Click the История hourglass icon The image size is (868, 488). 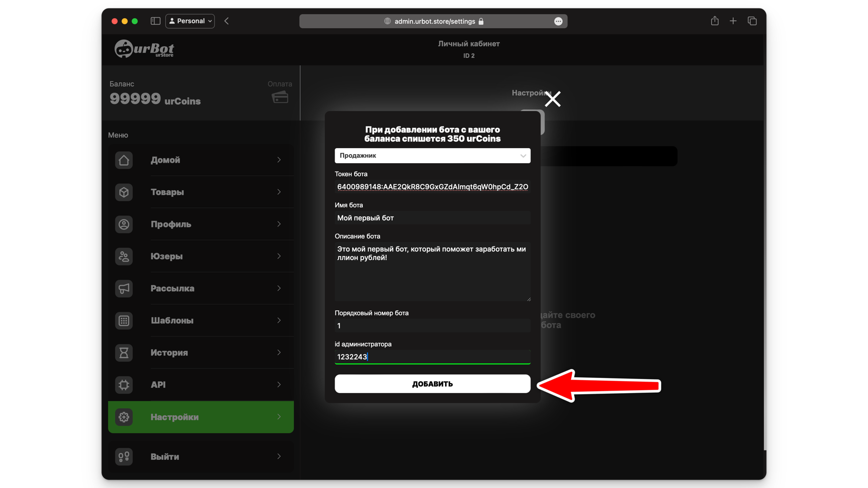[x=124, y=353]
